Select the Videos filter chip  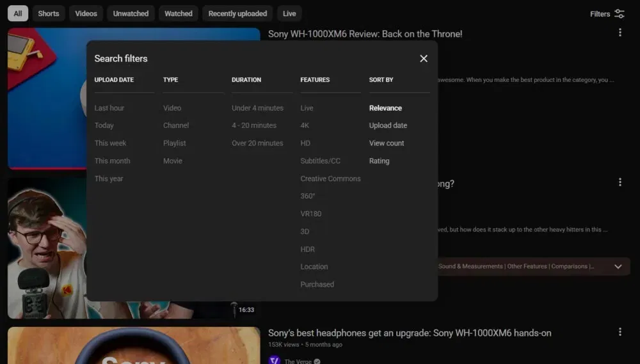pos(86,13)
